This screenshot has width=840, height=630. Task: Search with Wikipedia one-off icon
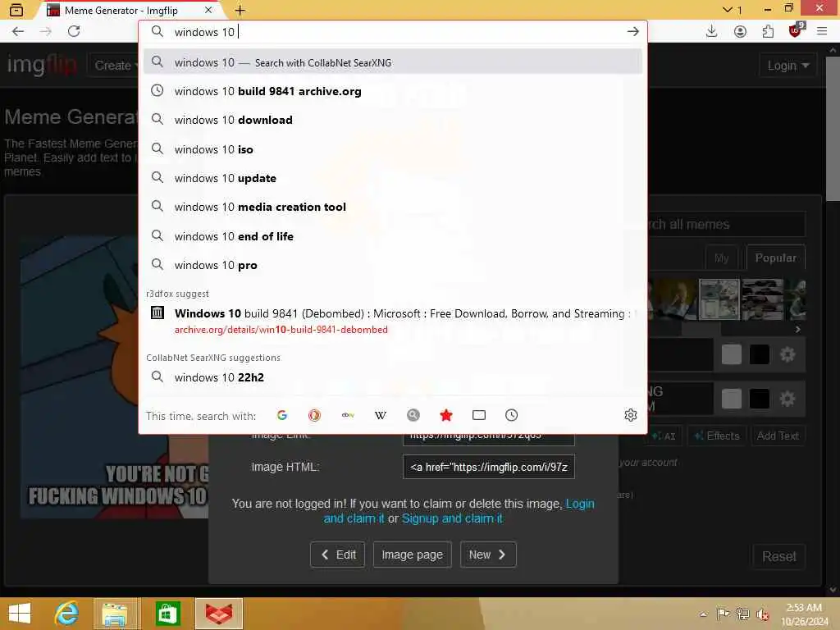coord(381,415)
